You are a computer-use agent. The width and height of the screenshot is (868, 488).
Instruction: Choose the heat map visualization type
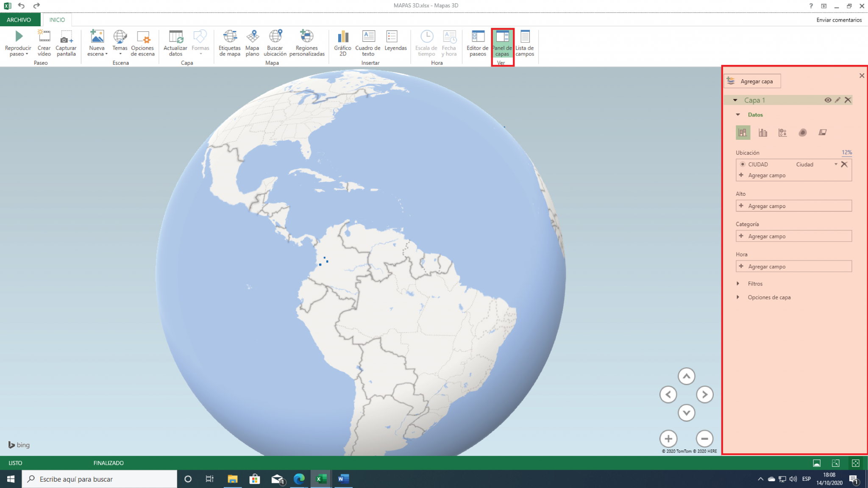click(803, 132)
